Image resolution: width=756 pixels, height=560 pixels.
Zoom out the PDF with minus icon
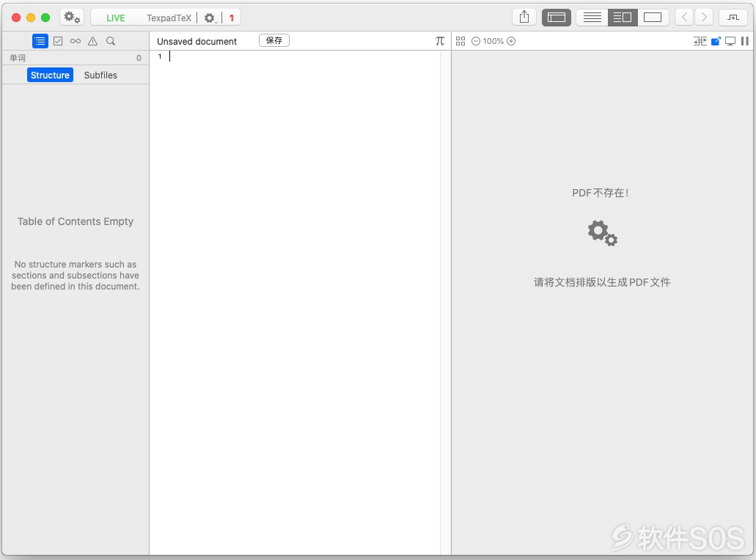coord(475,41)
